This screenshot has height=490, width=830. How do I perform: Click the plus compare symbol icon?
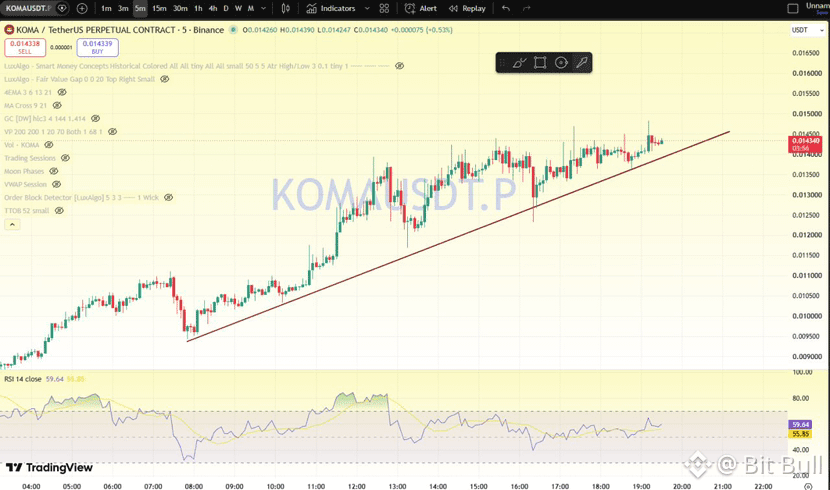pos(82,8)
